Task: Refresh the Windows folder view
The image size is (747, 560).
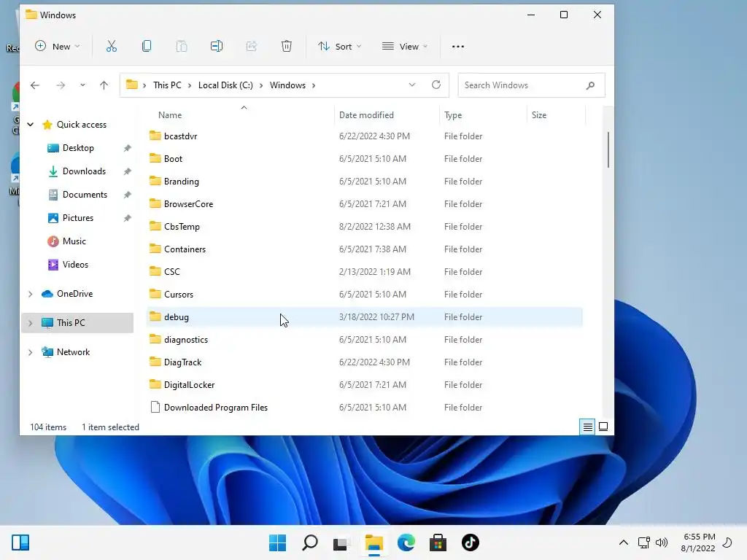Action: [x=436, y=85]
